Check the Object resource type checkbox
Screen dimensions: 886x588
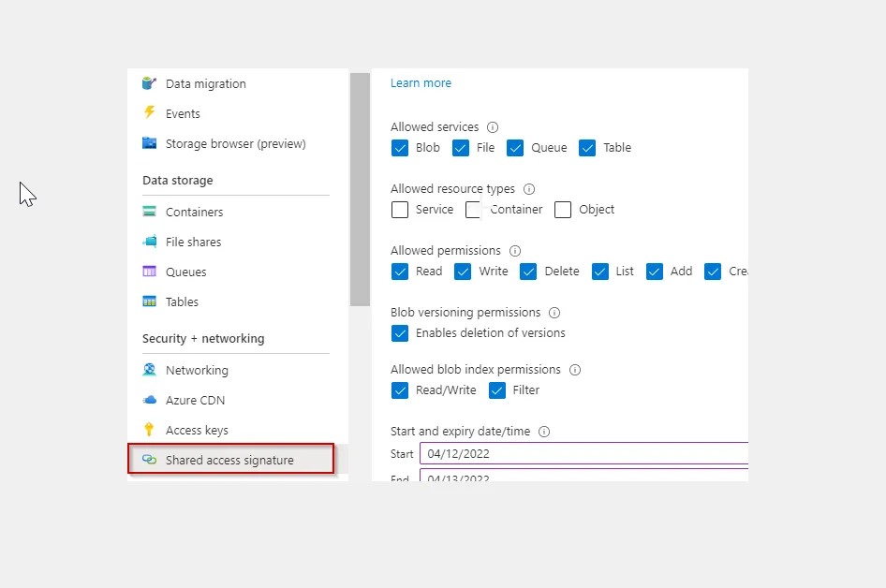pyautogui.click(x=563, y=210)
